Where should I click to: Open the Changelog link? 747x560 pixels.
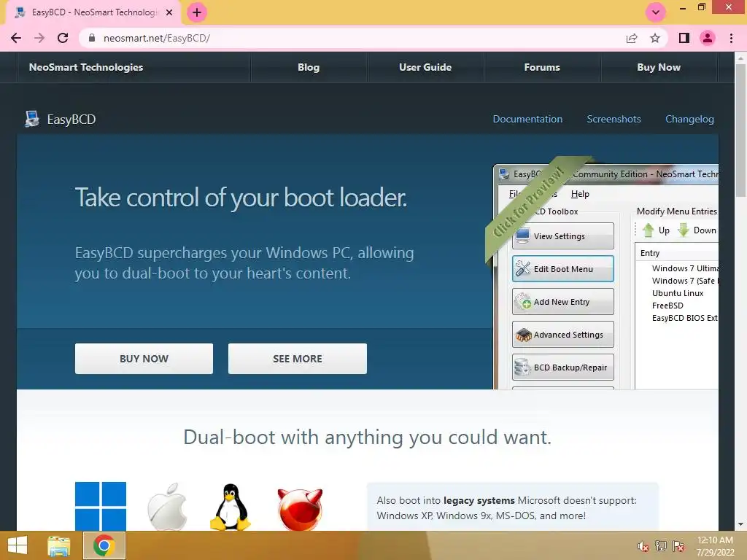coord(689,119)
